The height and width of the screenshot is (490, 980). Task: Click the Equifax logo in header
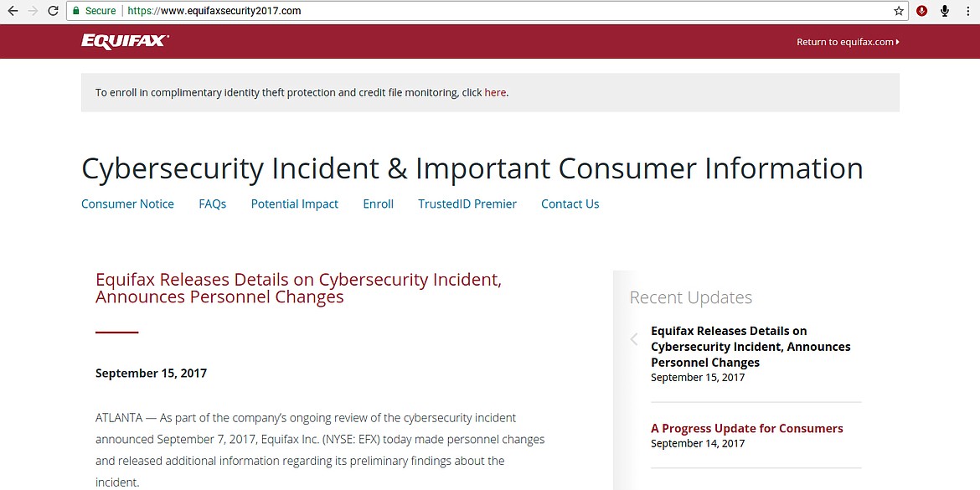[125, 41]
